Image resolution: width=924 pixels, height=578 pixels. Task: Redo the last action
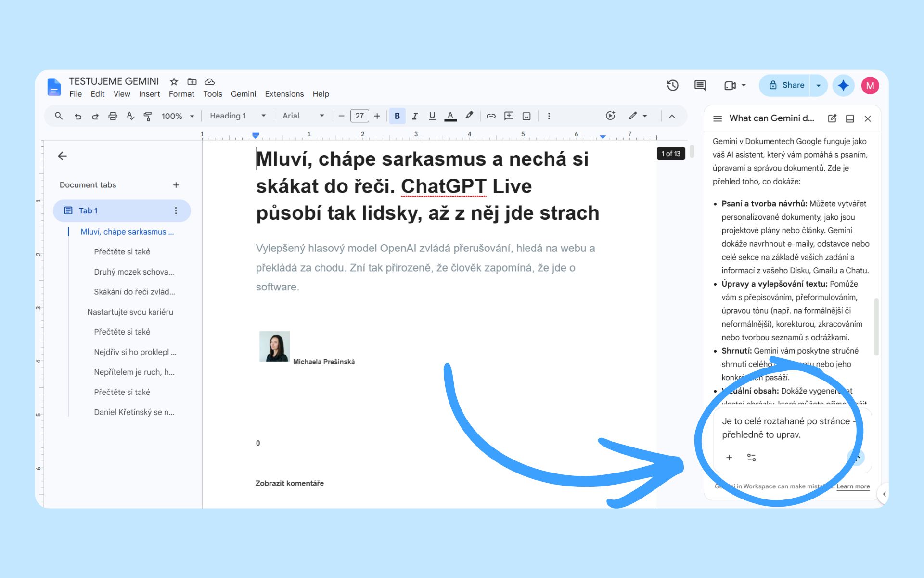coord(95,116)
